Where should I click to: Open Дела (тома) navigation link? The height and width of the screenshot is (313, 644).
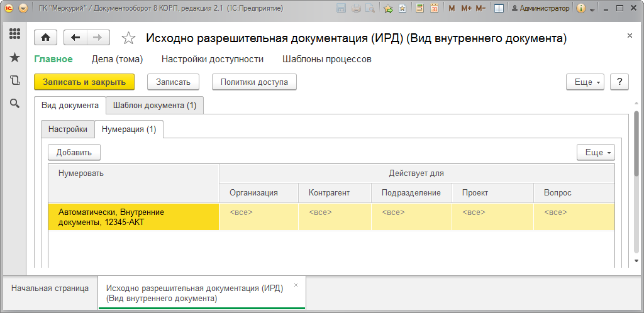click(x=117, y=59)
